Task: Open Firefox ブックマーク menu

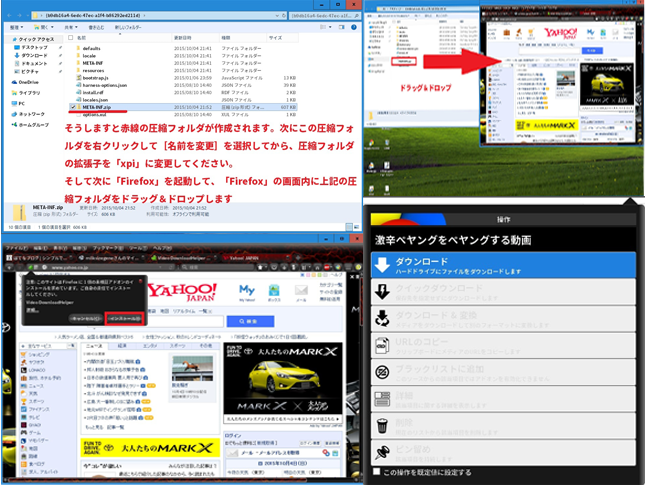Action: 108,248
